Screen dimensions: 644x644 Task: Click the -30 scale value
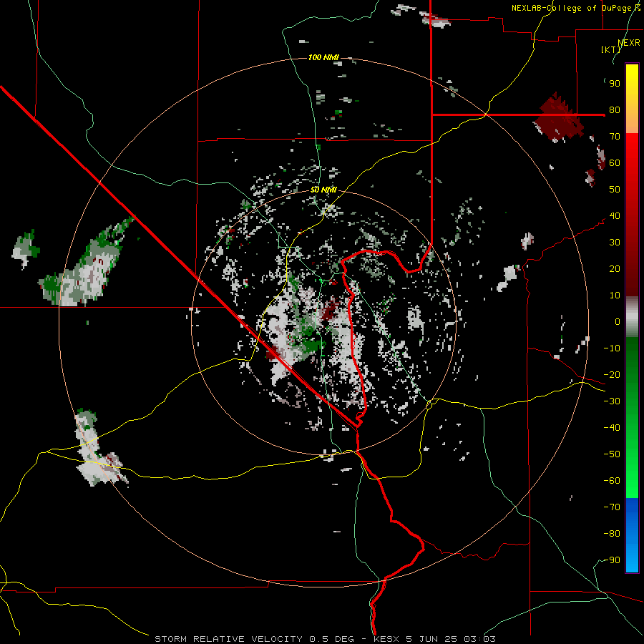pyautogui.click(x=612, y=401)
